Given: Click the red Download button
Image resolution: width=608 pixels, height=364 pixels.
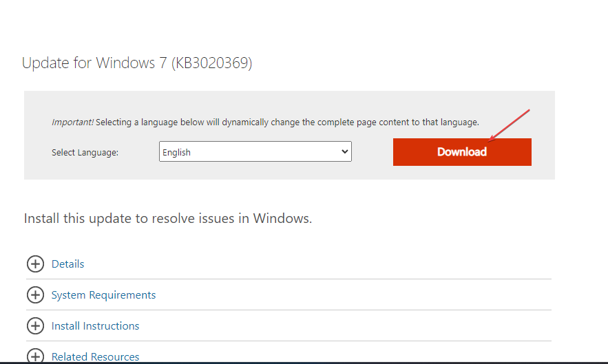Looking at the screenshot, I should pos(461,152).
